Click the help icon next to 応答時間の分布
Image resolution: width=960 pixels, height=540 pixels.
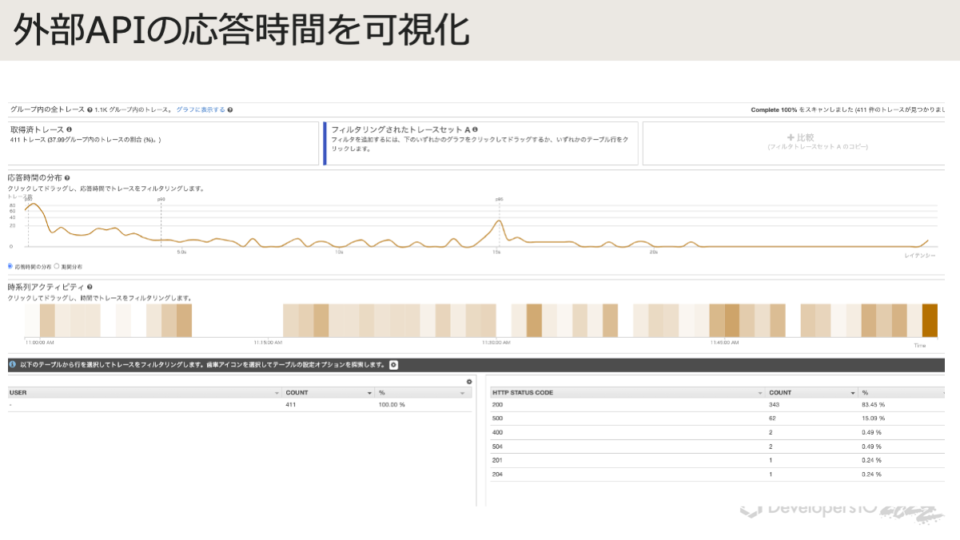(67, 178)
